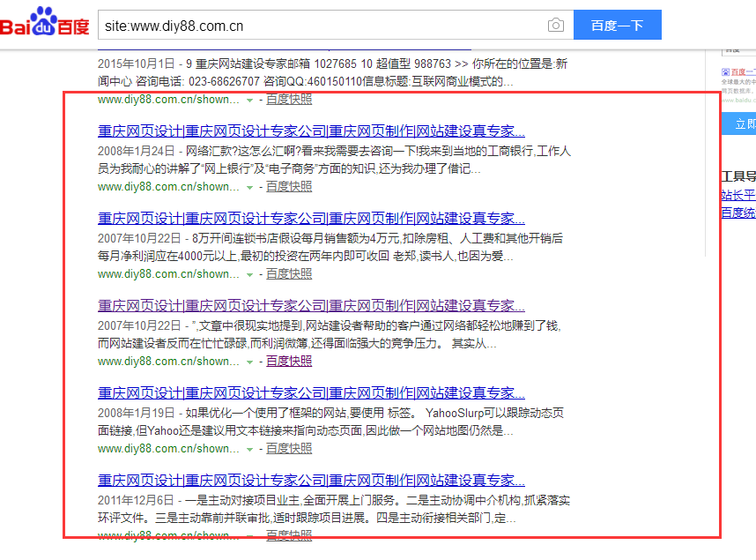Expand dropdown arrow beside URL under 2015年10月1日 result
The image size is (756, 560).
(x=249, y=101)
